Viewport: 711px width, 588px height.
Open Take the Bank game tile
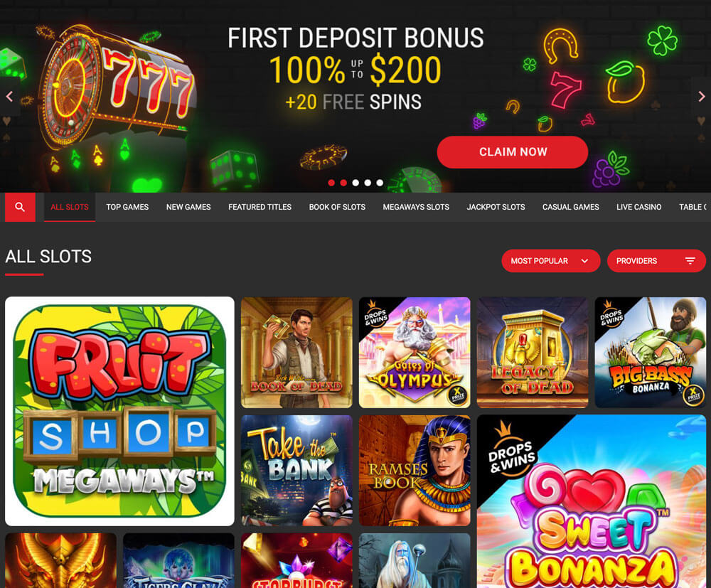pos(296,471)
